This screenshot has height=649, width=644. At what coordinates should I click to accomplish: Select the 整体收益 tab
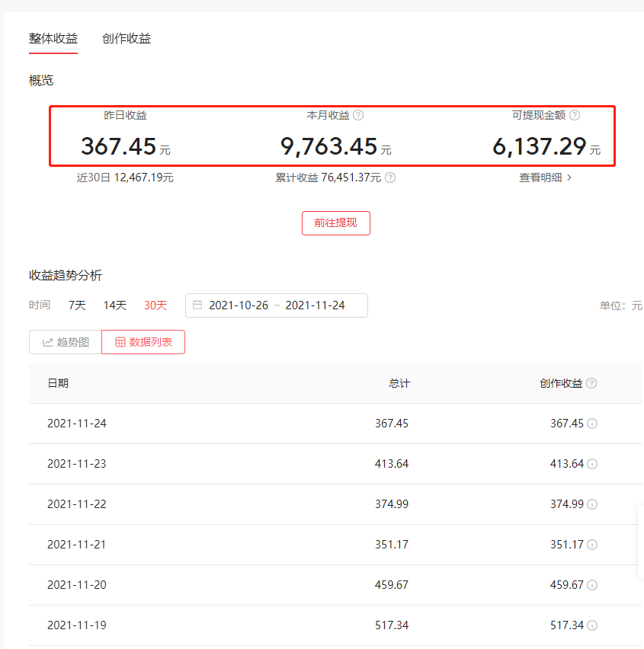pyautogui.click(x=53, y=38)
